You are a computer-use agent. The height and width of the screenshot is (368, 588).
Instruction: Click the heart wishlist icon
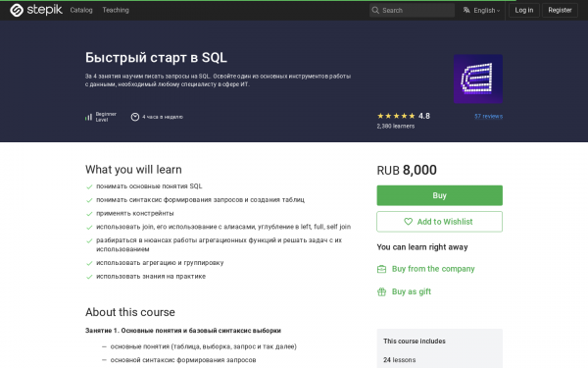click(408, 222)
